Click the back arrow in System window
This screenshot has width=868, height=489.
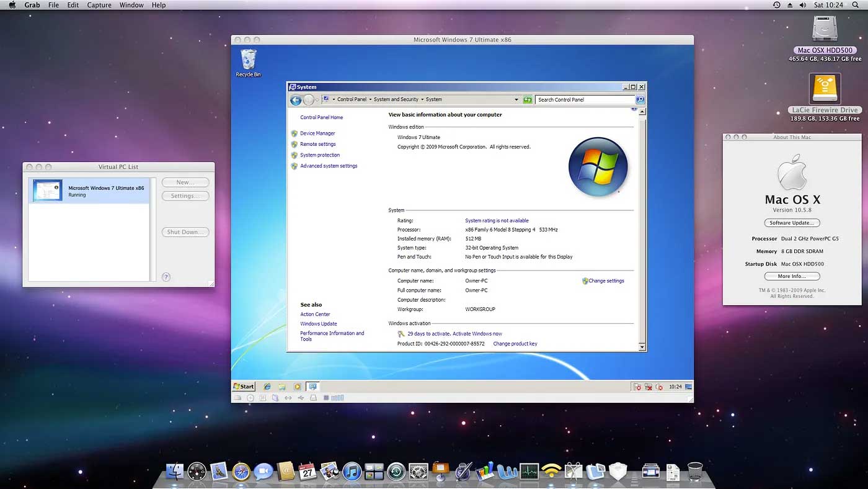click(296, 100)
